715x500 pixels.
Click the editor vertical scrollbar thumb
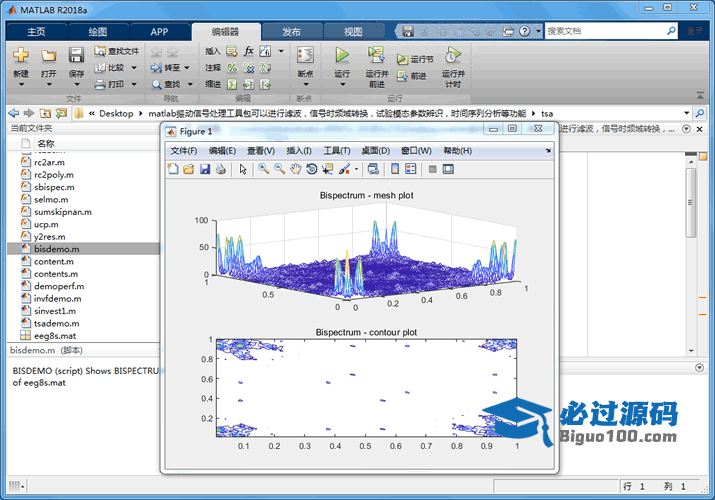coord(691,202)
